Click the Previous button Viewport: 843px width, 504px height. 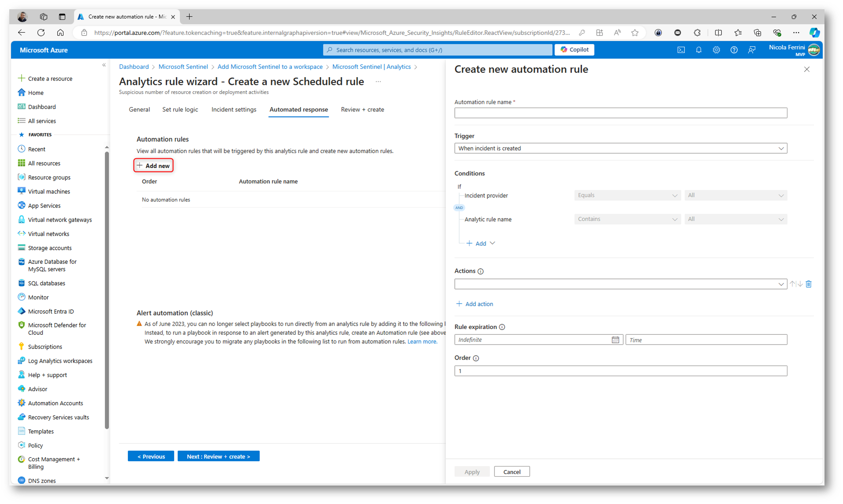click(151, 456)
